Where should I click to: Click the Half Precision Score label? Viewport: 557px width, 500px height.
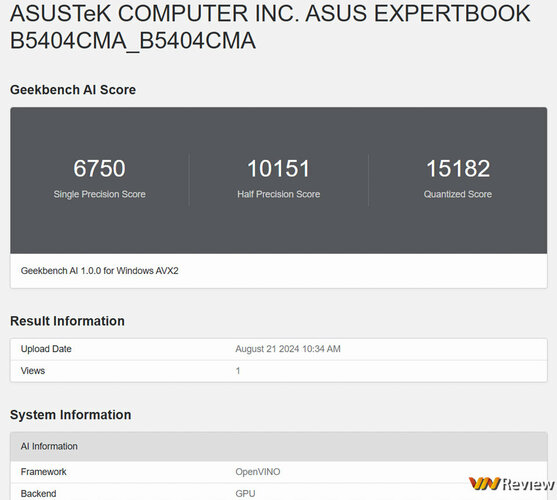point(278,194)
